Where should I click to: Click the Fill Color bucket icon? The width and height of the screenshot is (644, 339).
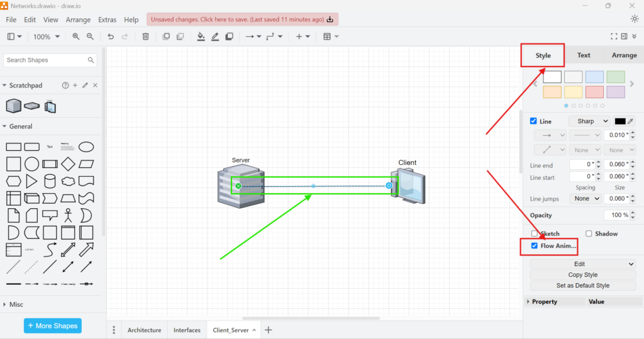click(201, 36)
